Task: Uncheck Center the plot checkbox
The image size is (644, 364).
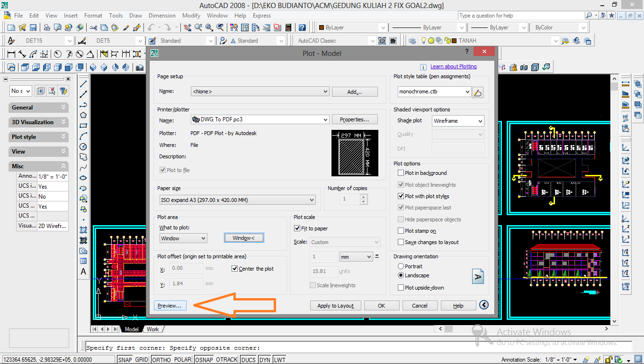Action: pyautogui.click(x=235, y=269)
